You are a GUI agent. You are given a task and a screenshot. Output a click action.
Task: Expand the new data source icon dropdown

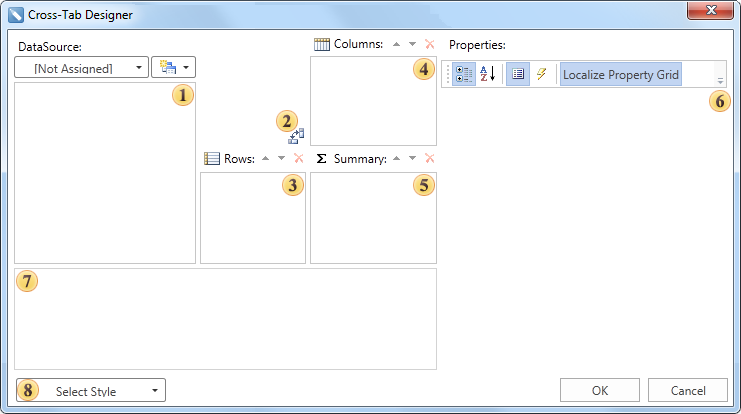(x=173, y=68)
